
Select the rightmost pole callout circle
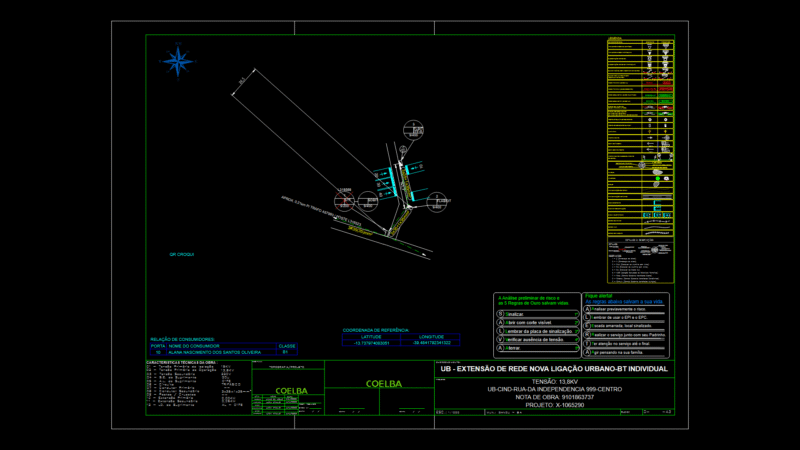point(437,203)
